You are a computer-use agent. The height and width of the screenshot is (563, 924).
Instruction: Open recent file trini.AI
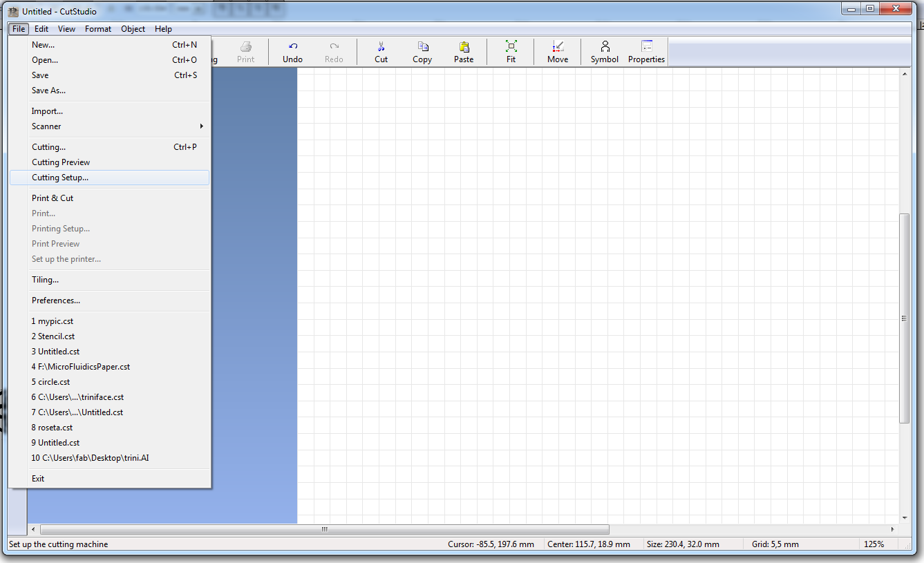tap(109, 458)
